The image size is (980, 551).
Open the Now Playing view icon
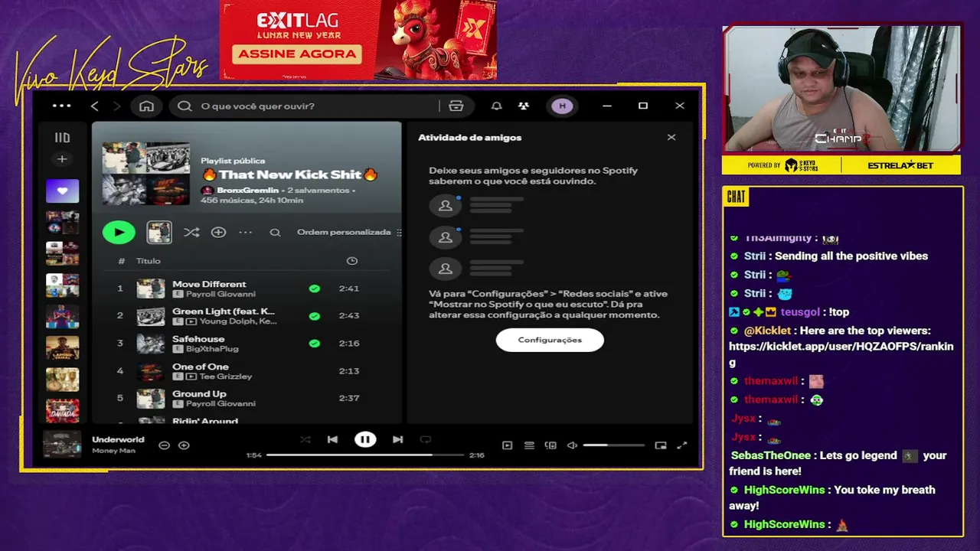507,445
